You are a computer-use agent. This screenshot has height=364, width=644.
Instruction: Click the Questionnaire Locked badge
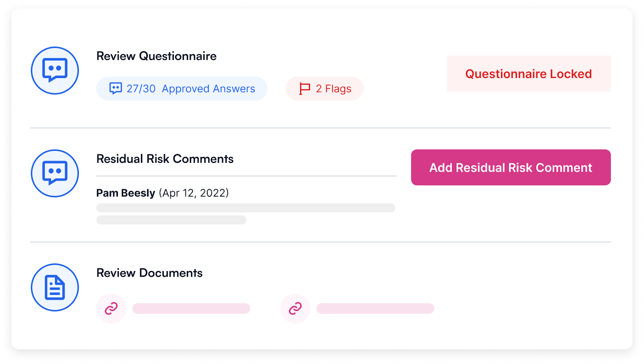click(x=529, y=74)
